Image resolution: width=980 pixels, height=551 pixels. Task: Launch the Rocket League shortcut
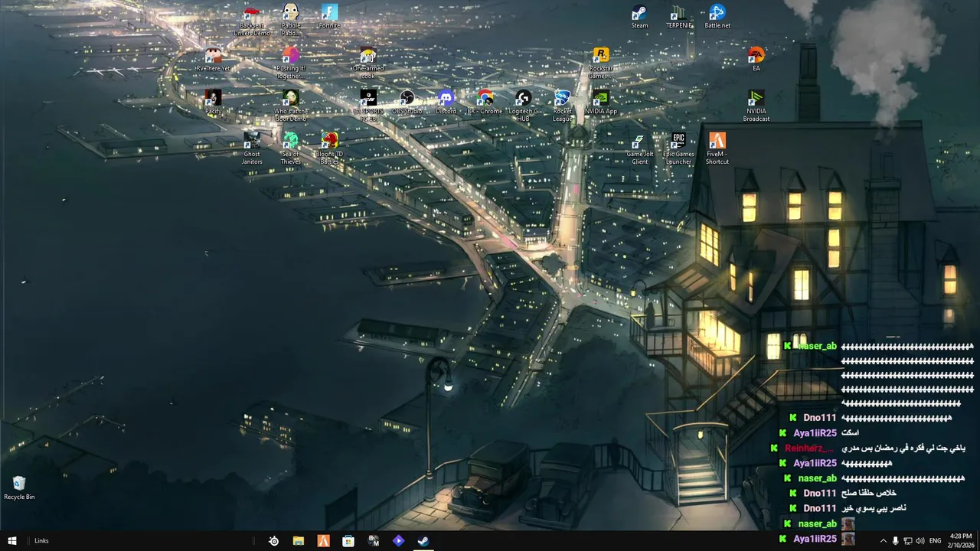point(562,106)
